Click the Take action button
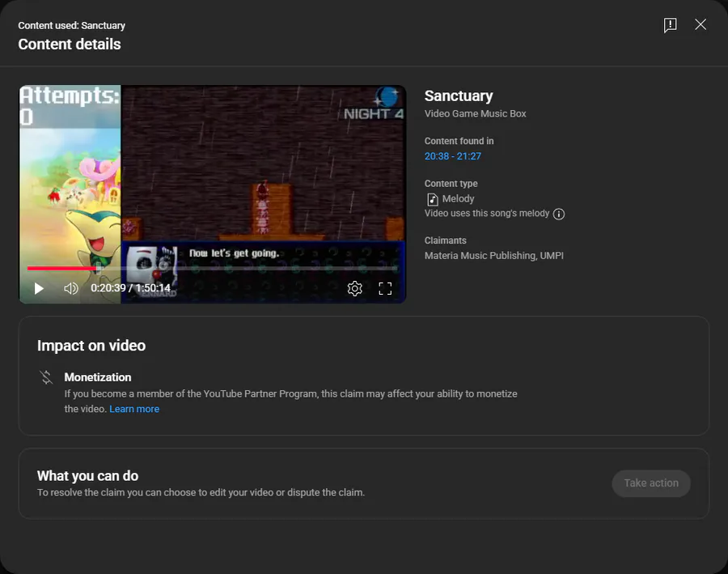728x574 pixels. click(x=651, y=483)
